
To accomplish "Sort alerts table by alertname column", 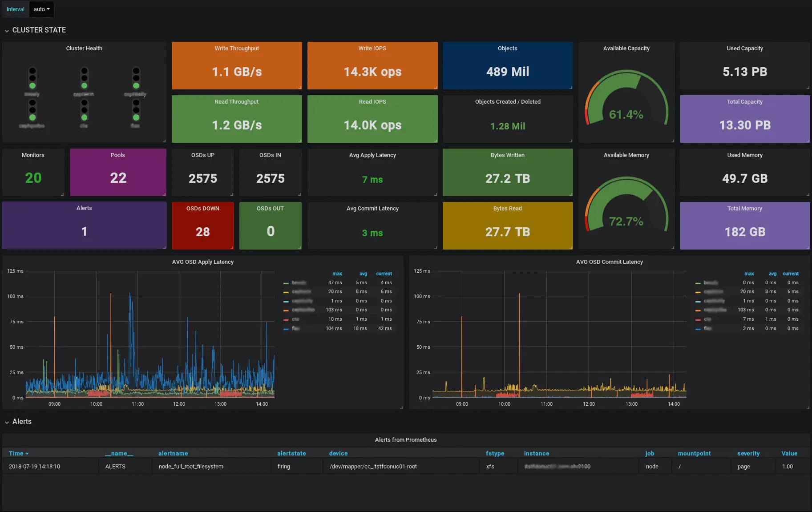I will 173,453.
